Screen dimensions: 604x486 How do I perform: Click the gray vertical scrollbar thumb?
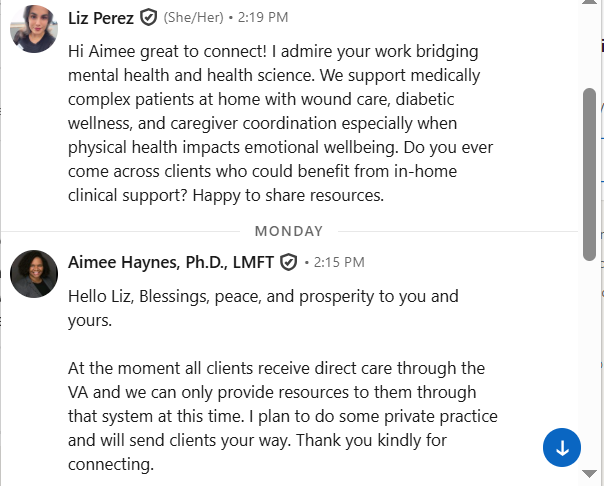tap(590, 170)
